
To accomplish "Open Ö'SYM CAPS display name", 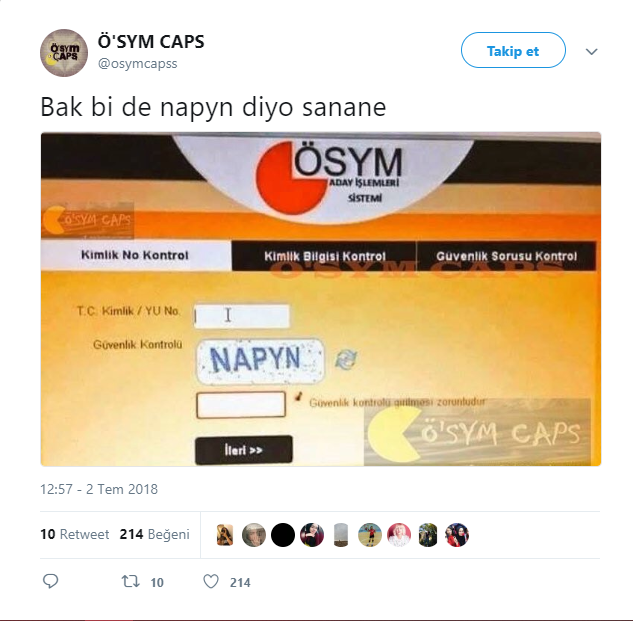I will [151, 42].
